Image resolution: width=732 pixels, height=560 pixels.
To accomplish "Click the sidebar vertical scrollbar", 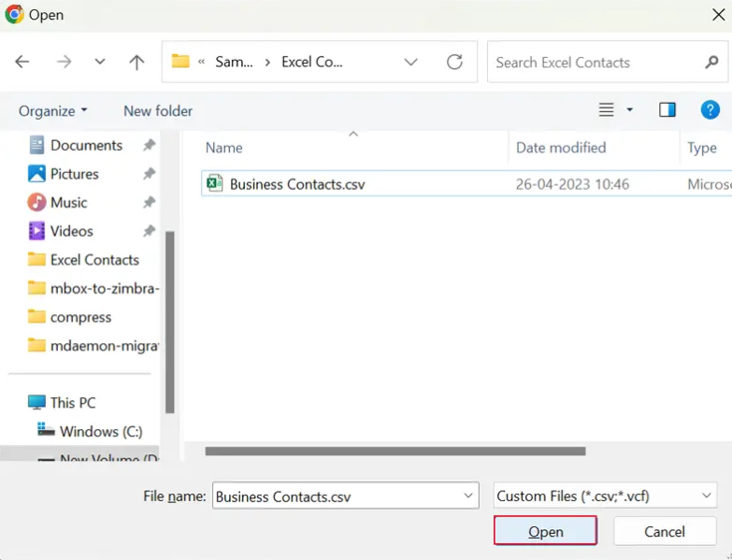I will tap(170, 322).
